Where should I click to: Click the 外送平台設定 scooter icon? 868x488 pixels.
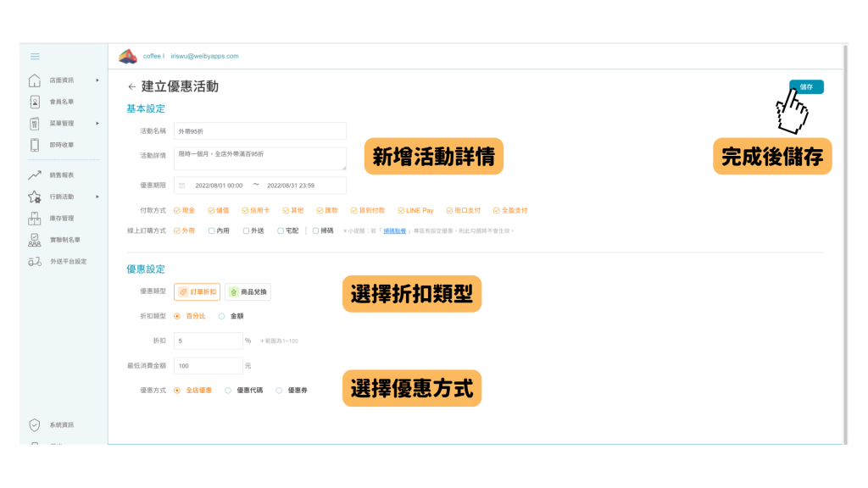coord(35,261)
